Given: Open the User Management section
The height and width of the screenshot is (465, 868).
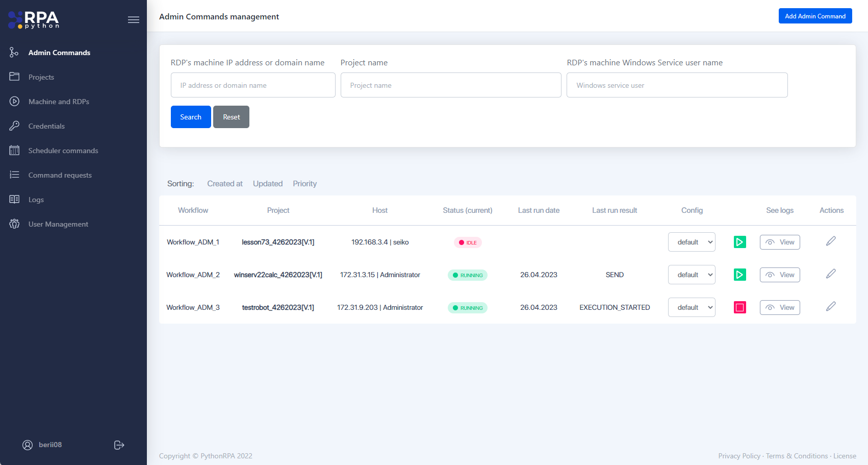Looking at the screenshot, I should point(58,224).
